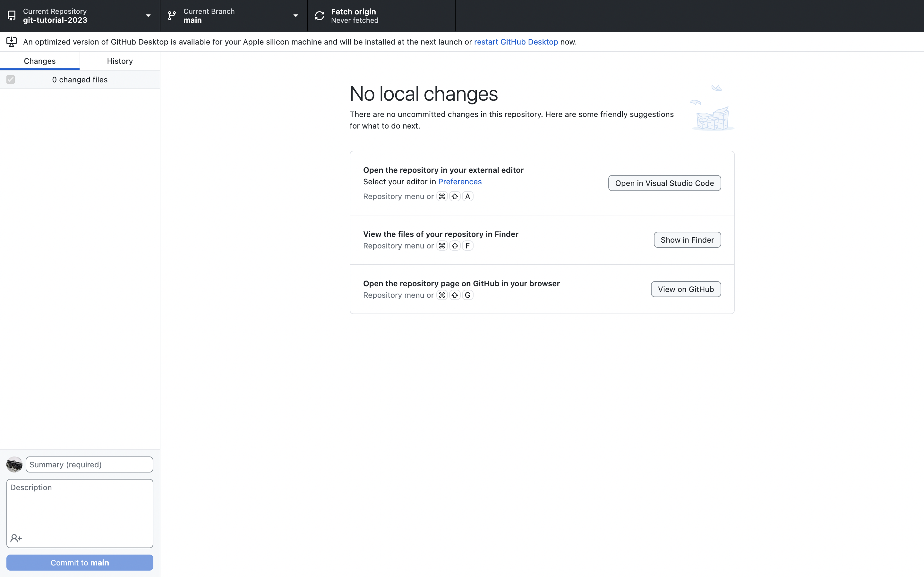Switch to the History tab
The image size is (924, 577).
pyautogui.click(x=120, y=61)
